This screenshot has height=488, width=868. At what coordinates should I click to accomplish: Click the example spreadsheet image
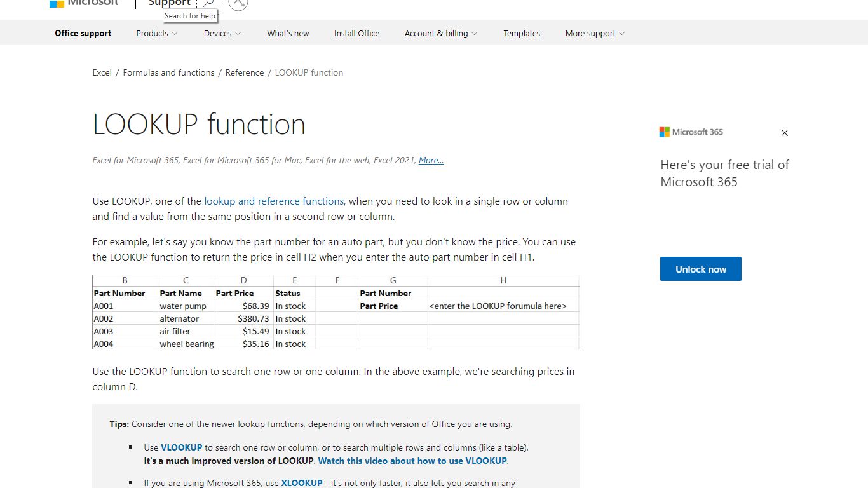click(x=336, y=312)
